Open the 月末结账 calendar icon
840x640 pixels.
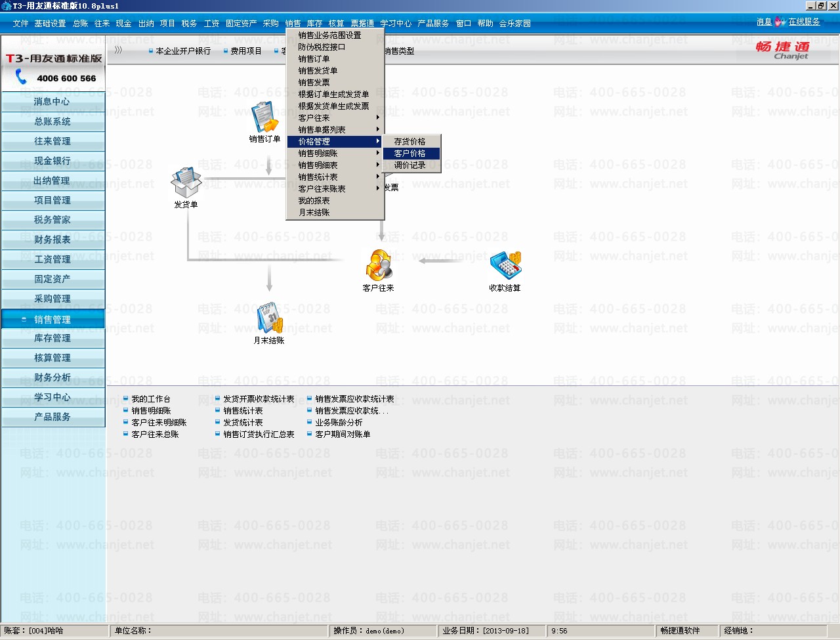point(269,318)
